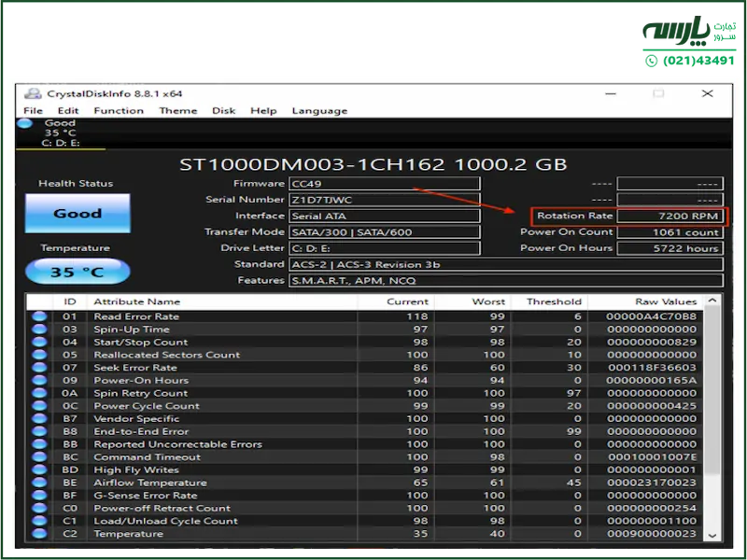Click the Power On Count value 1061 count
This screenshot has height=560, width=747.
click(x=669, y=232)
